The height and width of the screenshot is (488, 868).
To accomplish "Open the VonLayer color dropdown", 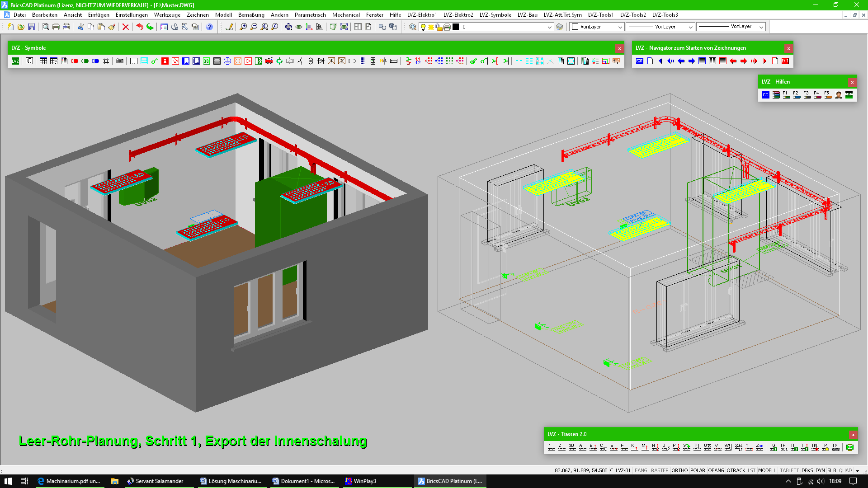I will pyautogui.click(x=620, y=27).
